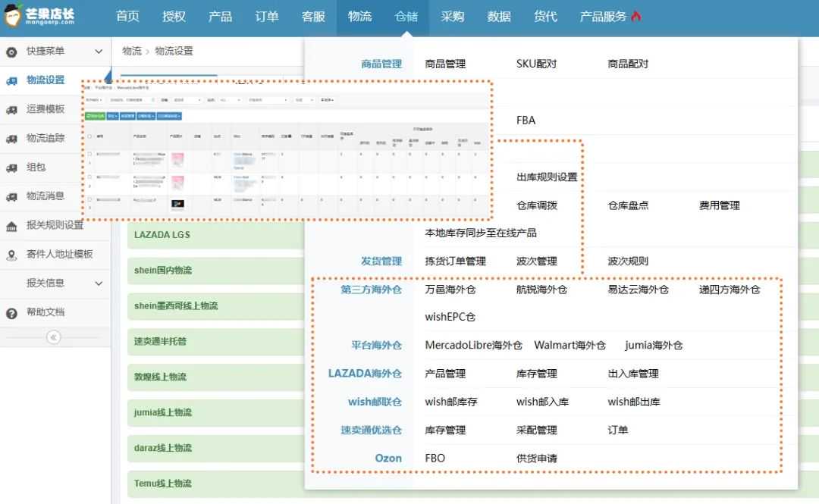Click the location pin icon for 寄件人地址模板
This screenshot has height=504, width=819.
point(11,255)
